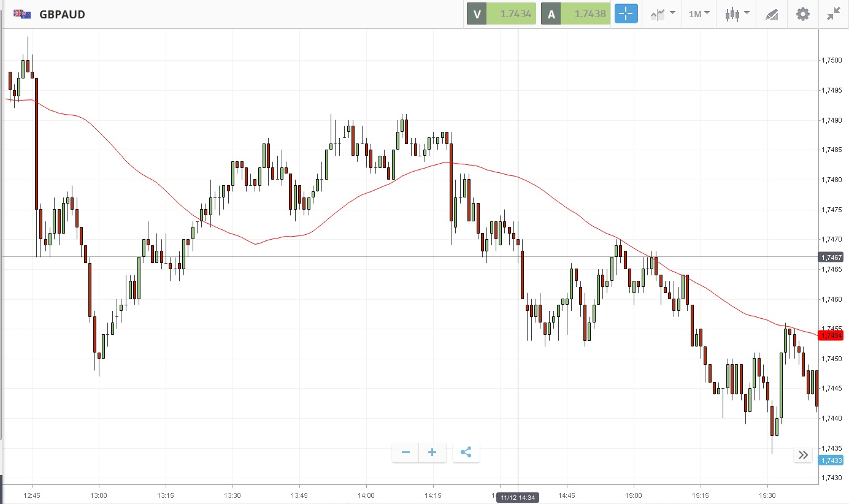Share the chart
This screenshot has width=849, height=504.
click(466, 452)
